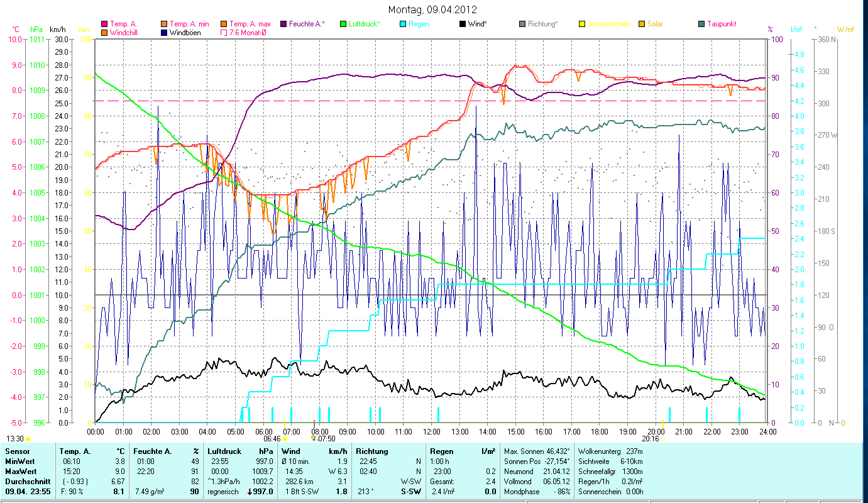868x503 pixels.
Task: Click the chart title Montag, 09.04.2012
Action: point(432,9)
